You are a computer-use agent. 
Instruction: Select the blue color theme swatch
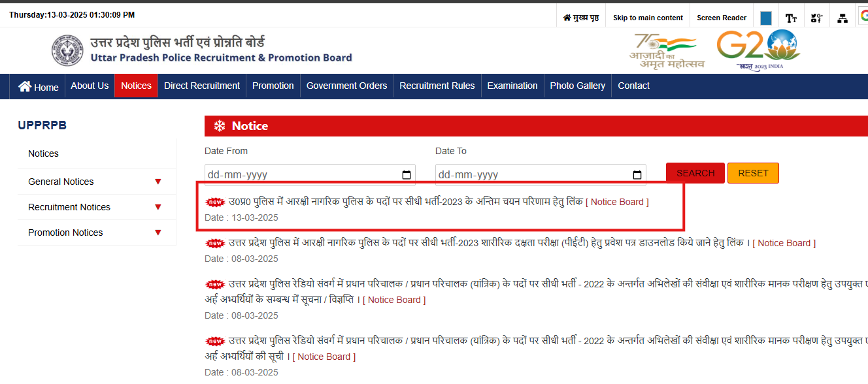(x=765, y=16)
